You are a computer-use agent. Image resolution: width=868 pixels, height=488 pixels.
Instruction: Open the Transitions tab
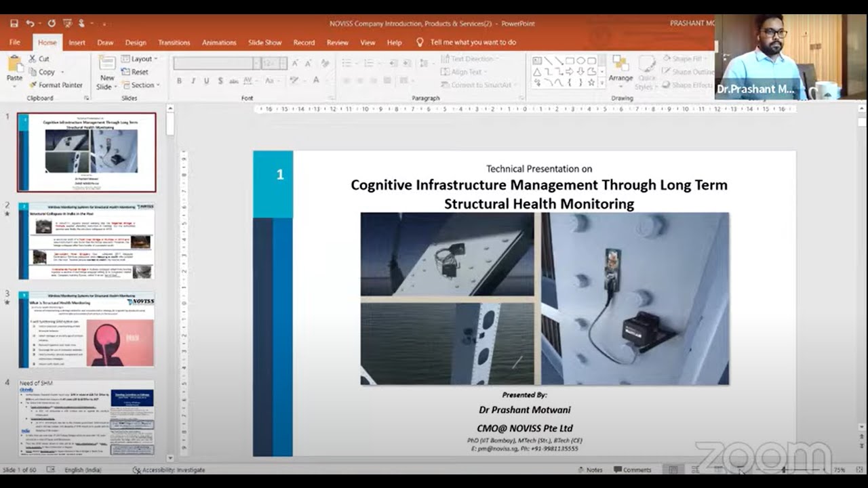[x=174, y=42]
